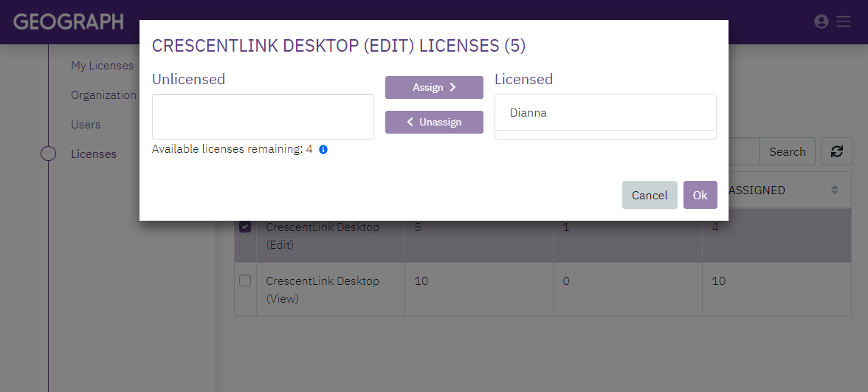Cancel the license dialog

tap(650, 195)
